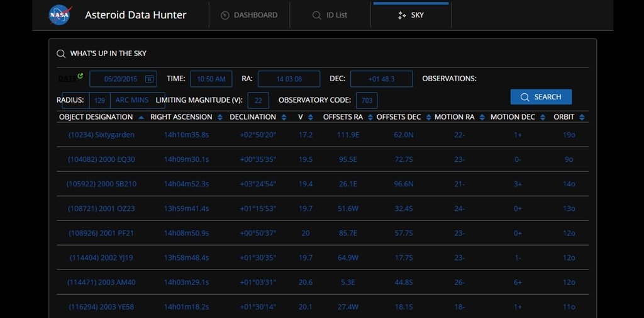
Task: Click V magnitude 19.4
Action: (x=306, y=184)
